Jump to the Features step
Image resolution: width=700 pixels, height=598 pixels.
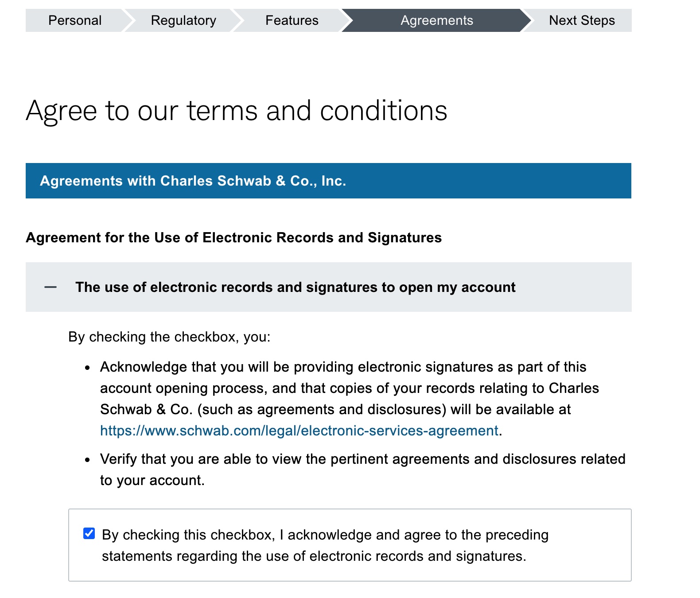click(x=292, y=20)
